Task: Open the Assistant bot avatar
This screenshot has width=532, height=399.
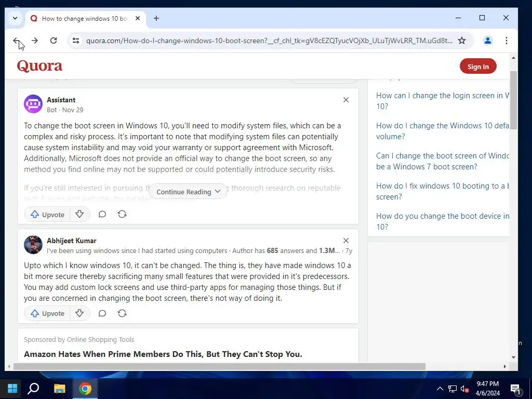Action: click(33, 104)
